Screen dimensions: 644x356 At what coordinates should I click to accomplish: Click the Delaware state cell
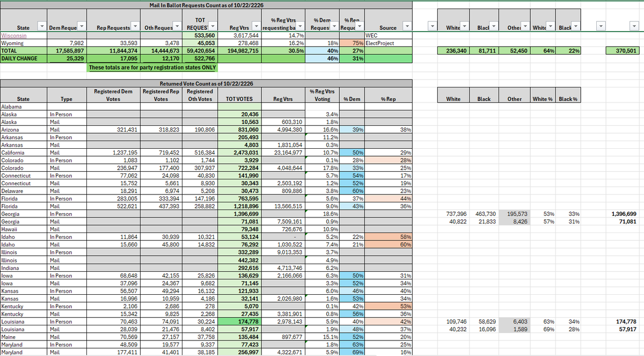[23, 191]
